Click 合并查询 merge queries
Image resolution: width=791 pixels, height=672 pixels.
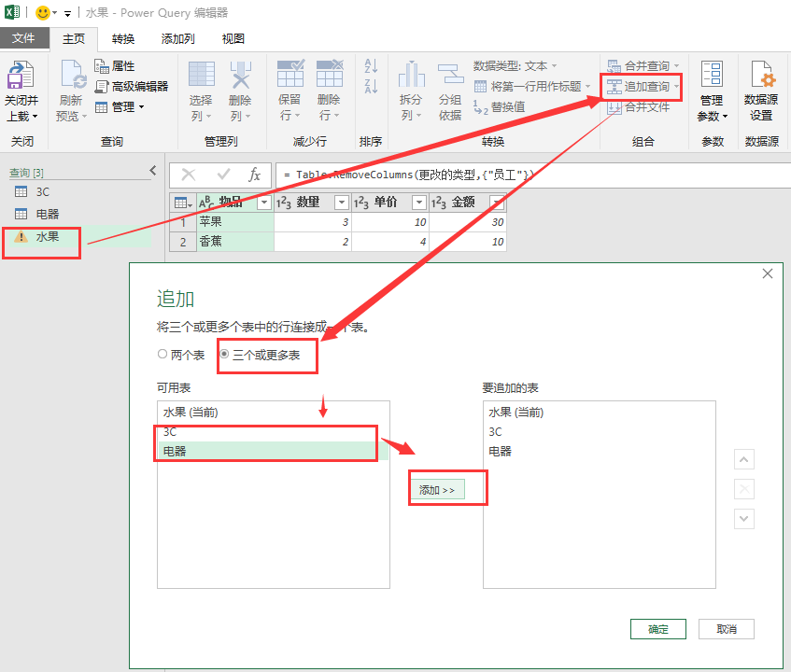(643, 66)
